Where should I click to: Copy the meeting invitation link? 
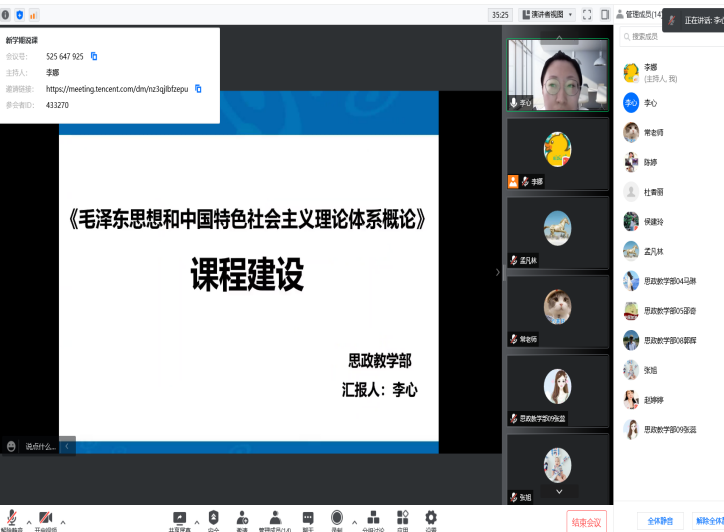point(198,88)
